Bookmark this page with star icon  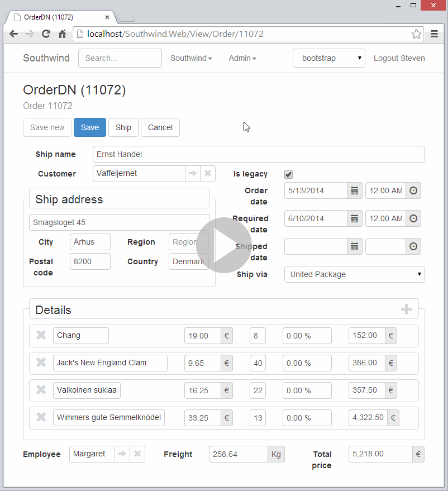tap(416, 34)
